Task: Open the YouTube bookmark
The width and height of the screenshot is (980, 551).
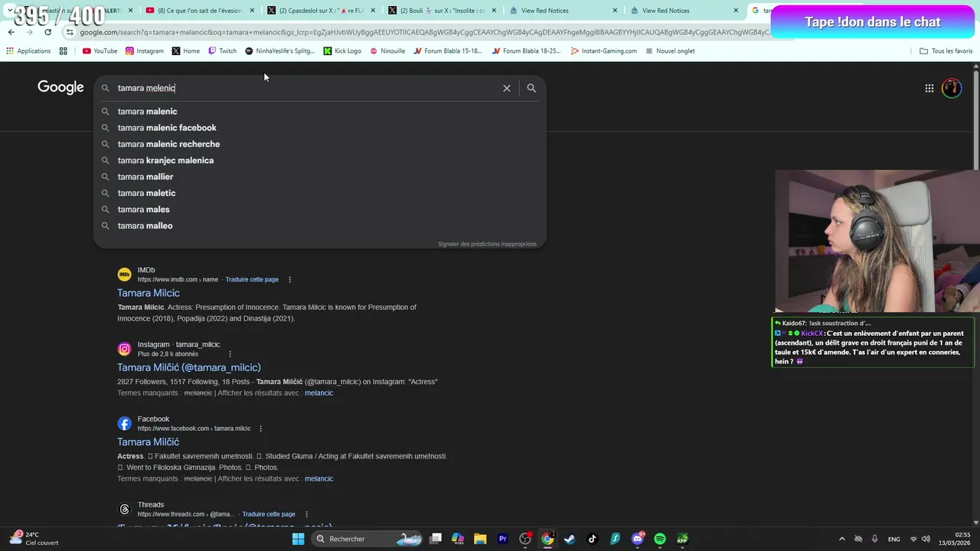Action: coord(100,51)
